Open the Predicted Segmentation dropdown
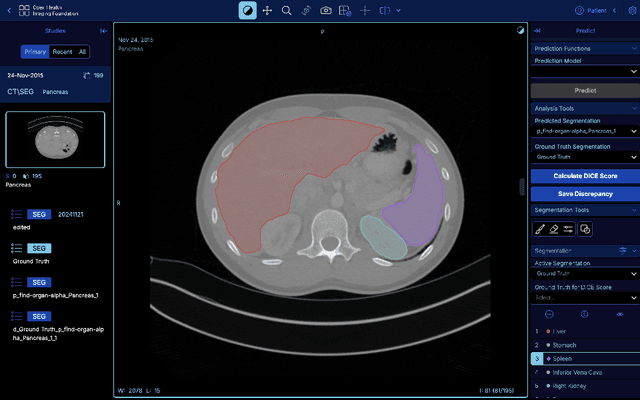640x400 pixels. click(x=585, y=131)
